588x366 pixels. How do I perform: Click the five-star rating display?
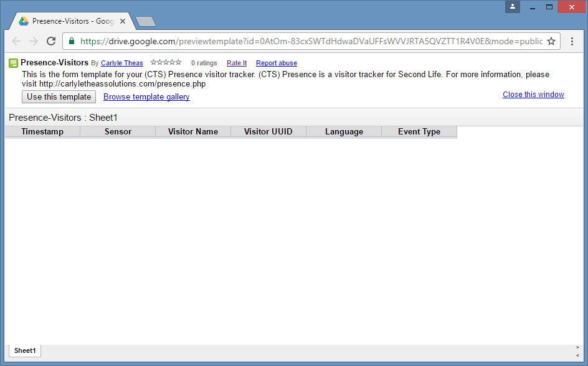[x=166, y=62]
